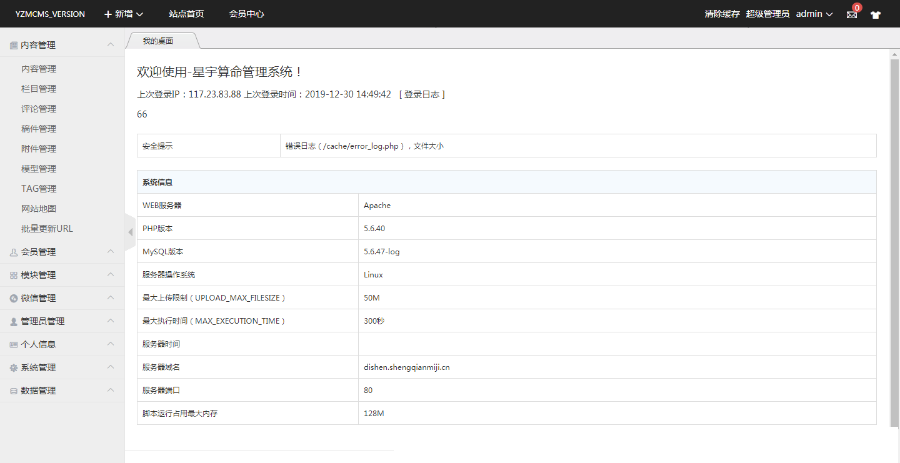Collapse the 内容管理 section chevron
The width and height of the screenshot is (900, 463).
[110, 45]
